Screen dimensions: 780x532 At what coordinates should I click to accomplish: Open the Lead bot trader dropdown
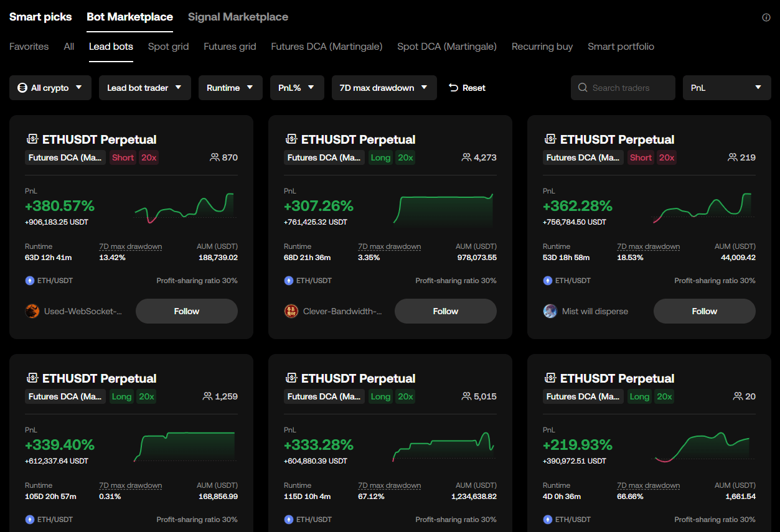point(144,88)
